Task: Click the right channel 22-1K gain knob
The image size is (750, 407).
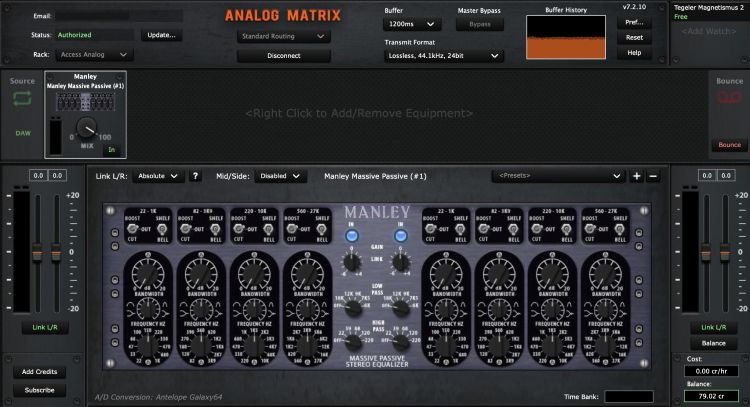Action: 446,274
